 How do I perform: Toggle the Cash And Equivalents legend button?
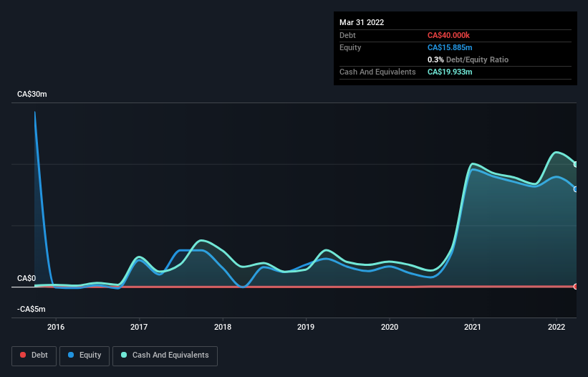(x=165, y=355)
